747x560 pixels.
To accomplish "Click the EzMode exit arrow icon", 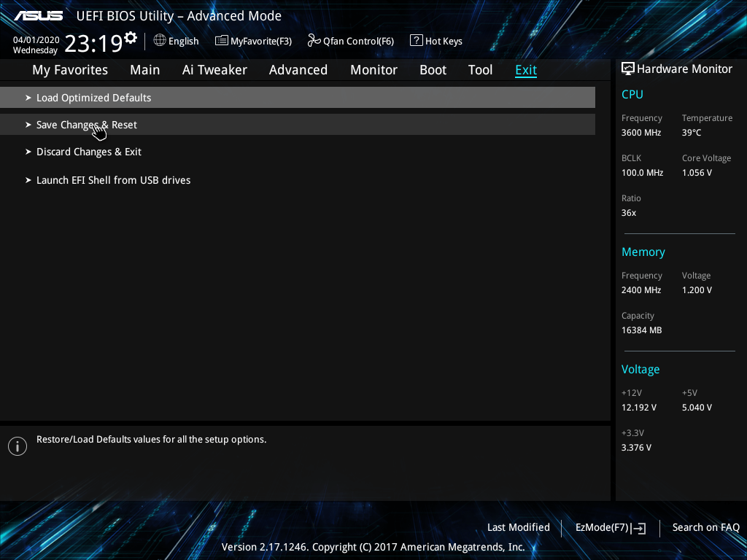I will click(x=639, y=528).
